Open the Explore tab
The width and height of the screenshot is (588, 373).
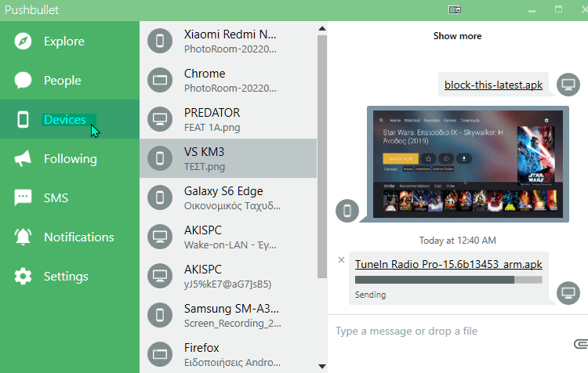(x=64, y=42)
